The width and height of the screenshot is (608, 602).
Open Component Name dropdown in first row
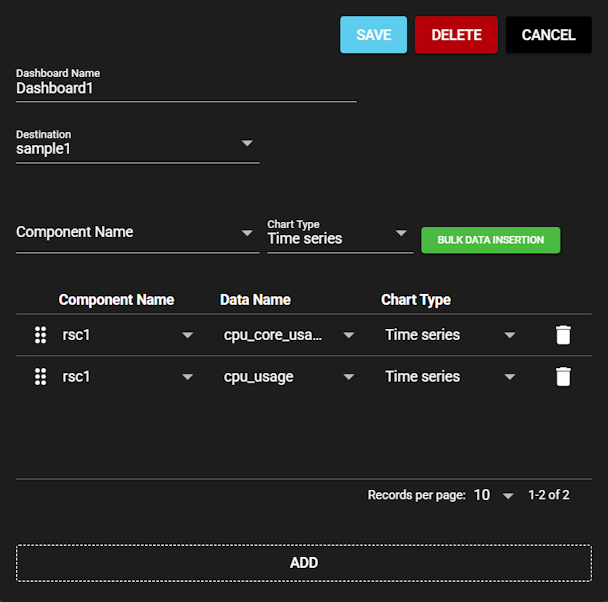coord(127,335)
